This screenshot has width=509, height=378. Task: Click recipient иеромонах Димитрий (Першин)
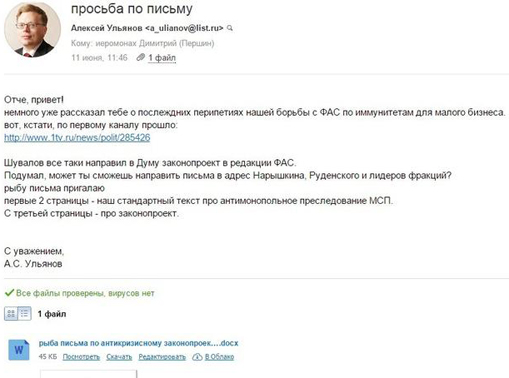point(155,43)
